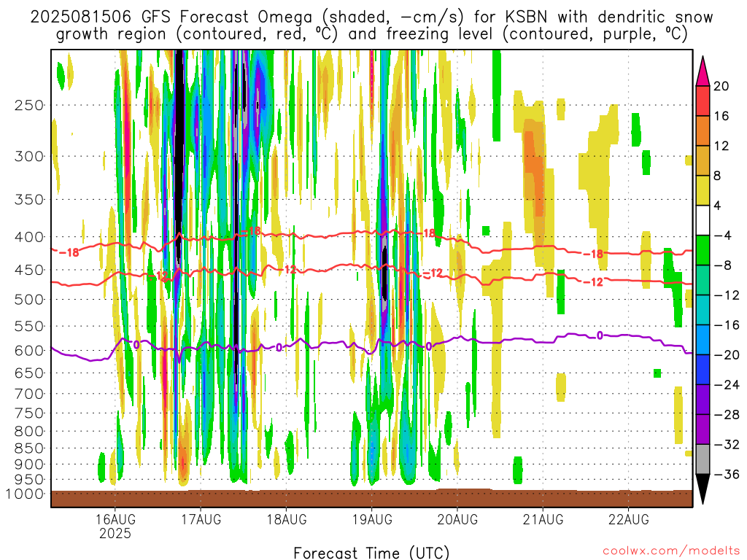The width and height of the screenshot is (747, 560).
Task: Click the black arrow below the colorbar
Action: pos(703,489)
